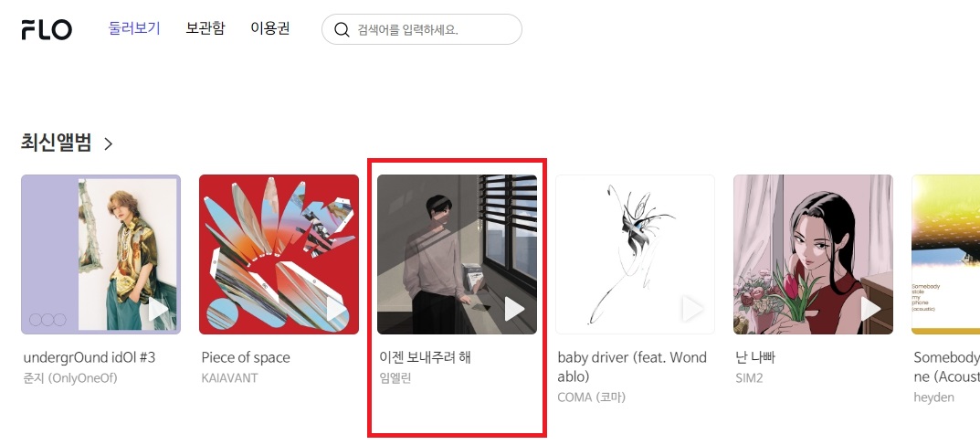The height and width of the screenshot is (445, 980).
Task: Click the 검색어를 입력하세요 search field
Action: [422, 29]
